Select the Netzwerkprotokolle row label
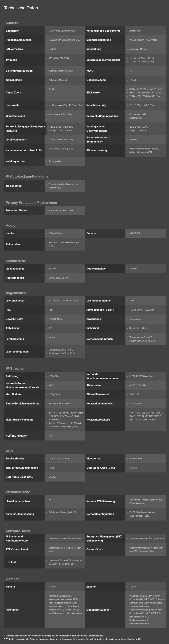Image resolution: width=169 pixels, height=644 pixels. click(98, 420)
